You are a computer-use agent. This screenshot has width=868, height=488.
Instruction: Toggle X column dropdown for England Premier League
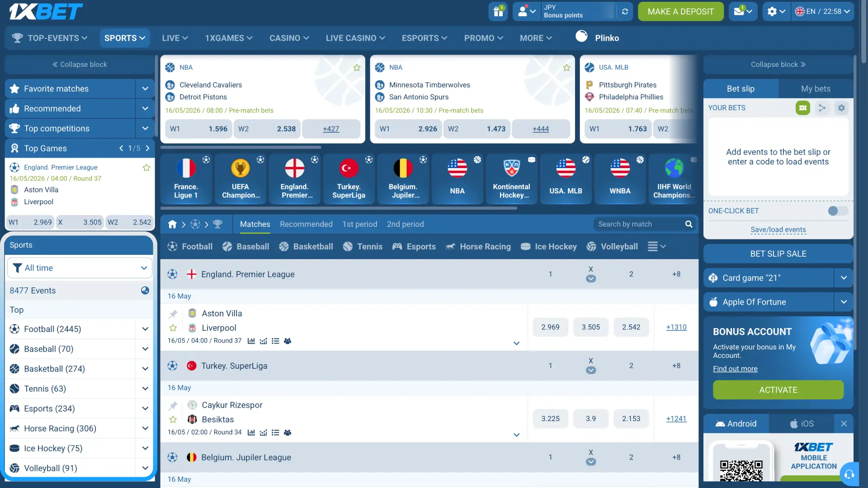click(591, 279)
